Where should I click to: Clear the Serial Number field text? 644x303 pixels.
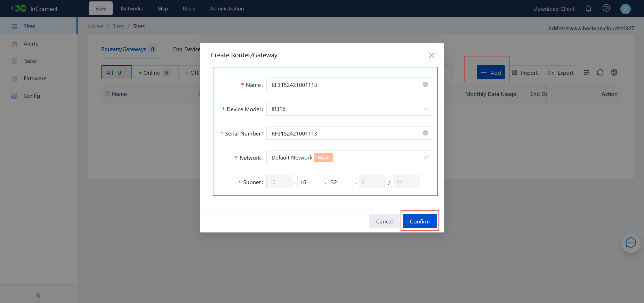pos(425,133)
